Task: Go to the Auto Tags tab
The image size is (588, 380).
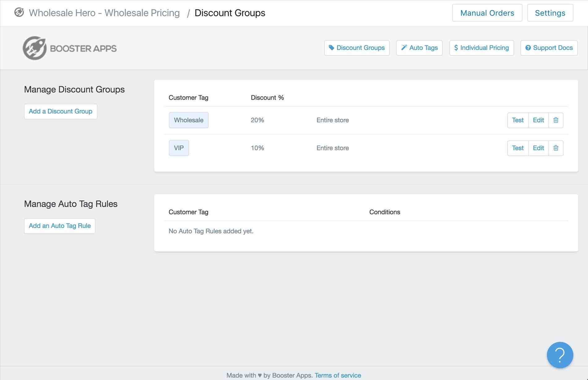Action: click(x=419, y=48)
